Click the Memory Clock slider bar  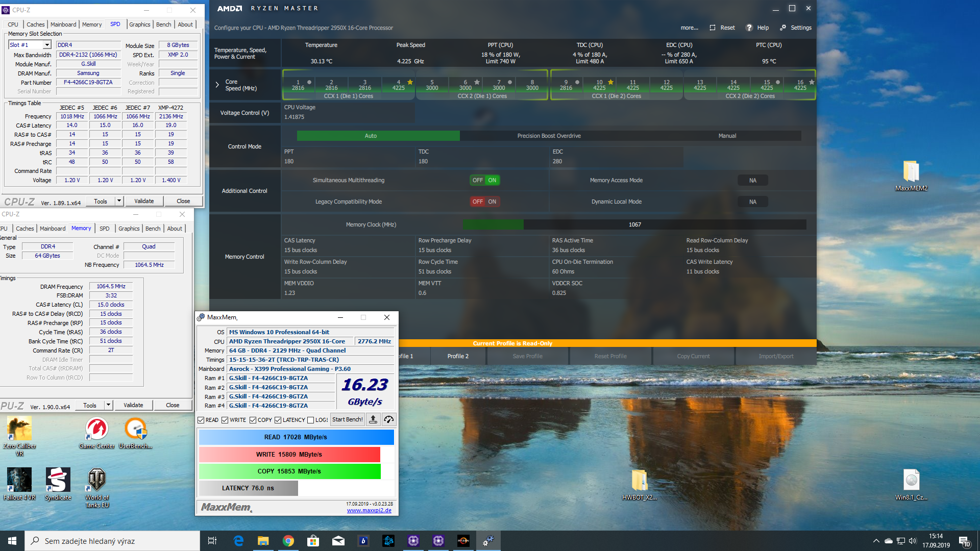pyautogui.click(x=634, y=224)
